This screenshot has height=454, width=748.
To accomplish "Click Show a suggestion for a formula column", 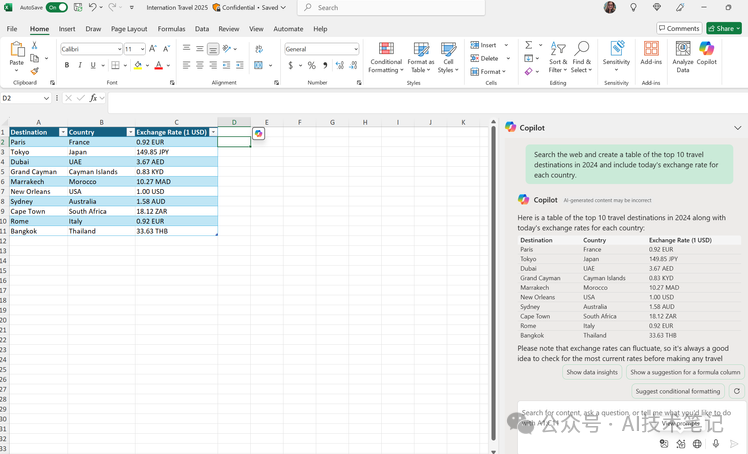I will pos(685,372).
